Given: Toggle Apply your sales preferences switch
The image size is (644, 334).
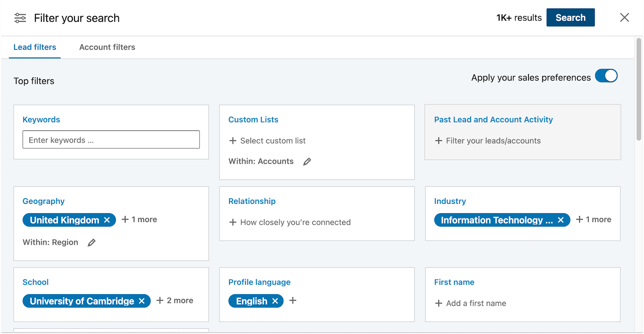Looking at the screenshot, I should pyautogui.click(x=606, y=76).
